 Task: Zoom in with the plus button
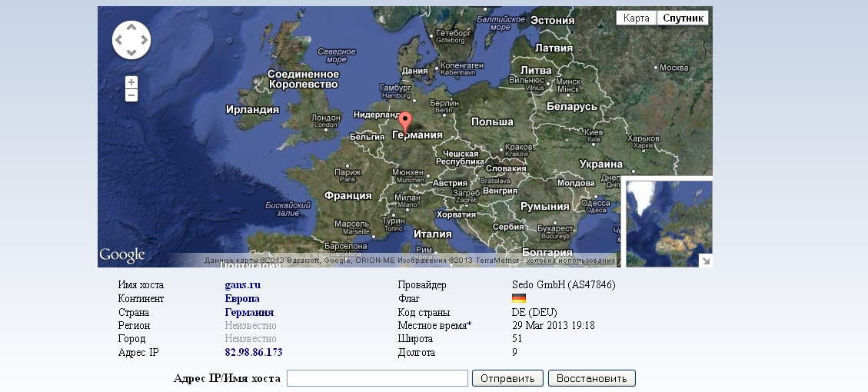(131, 82)
